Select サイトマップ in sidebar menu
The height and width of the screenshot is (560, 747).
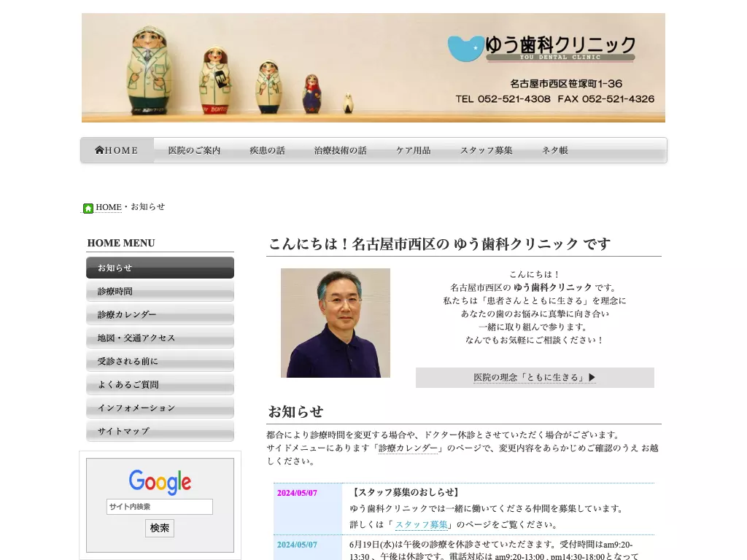[x=160, y=431]
